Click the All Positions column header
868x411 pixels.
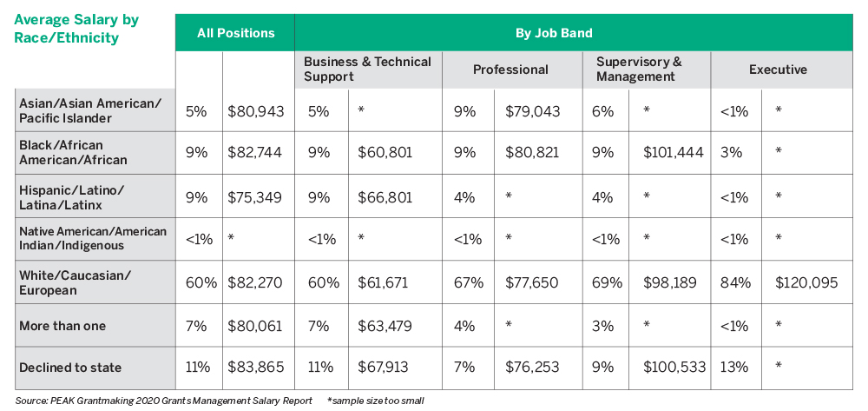tap(235, 33)
